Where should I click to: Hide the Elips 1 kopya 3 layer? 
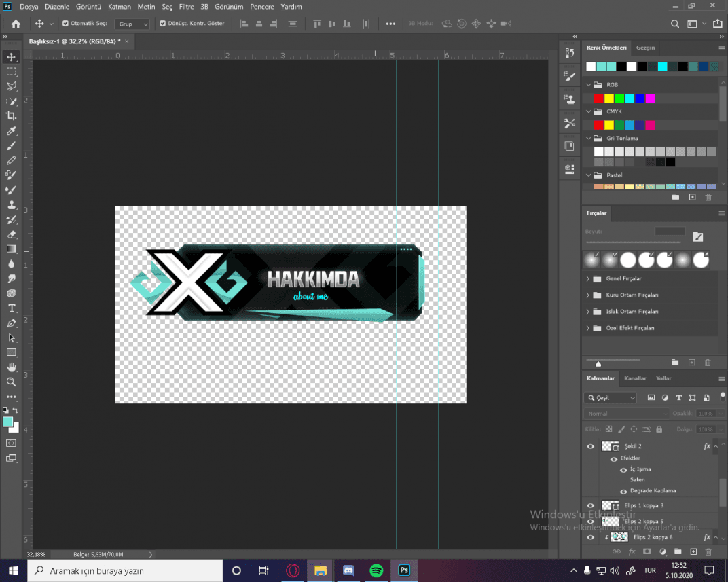point(591,505)
